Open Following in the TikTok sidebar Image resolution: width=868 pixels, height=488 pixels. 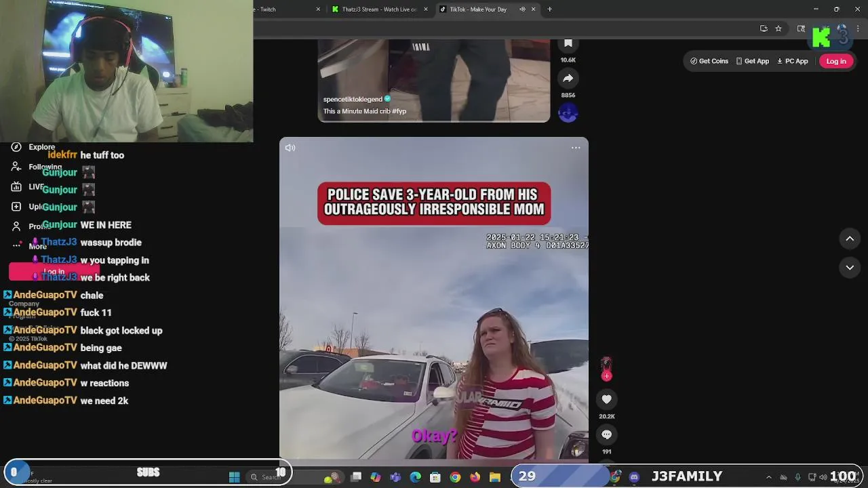(37, 167)
